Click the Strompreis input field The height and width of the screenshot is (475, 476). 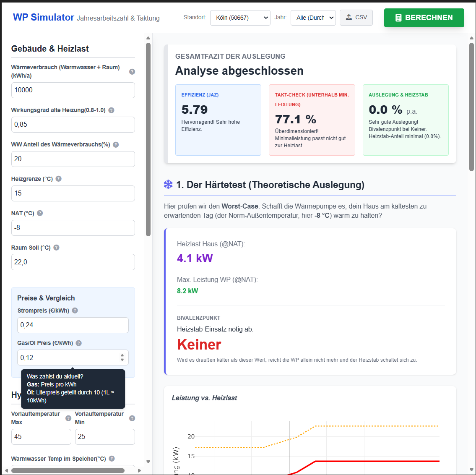pos(73,325)
